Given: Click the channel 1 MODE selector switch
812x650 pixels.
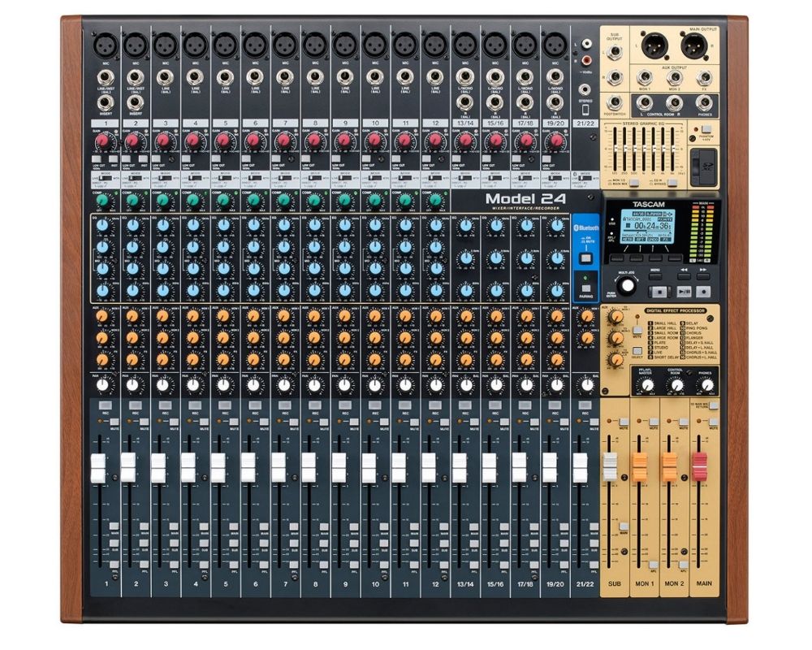Looking at the screenshot, I should pyautogui.click(x=104, y=179).
